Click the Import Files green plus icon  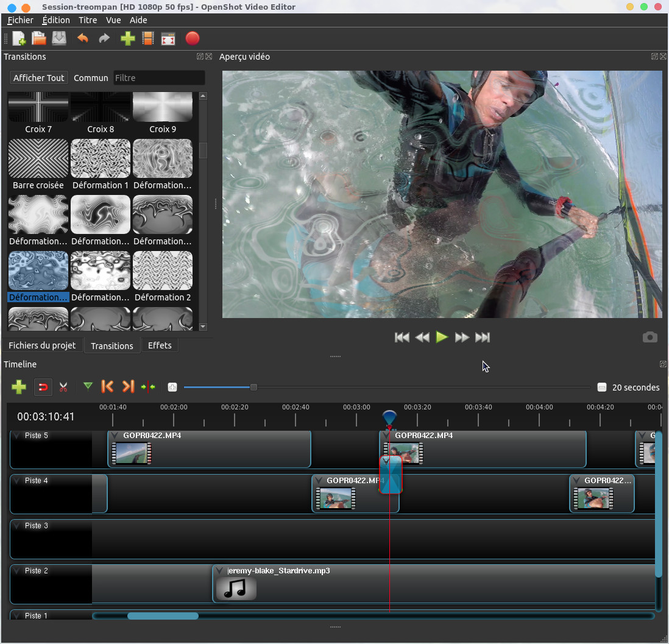[127, 39]
